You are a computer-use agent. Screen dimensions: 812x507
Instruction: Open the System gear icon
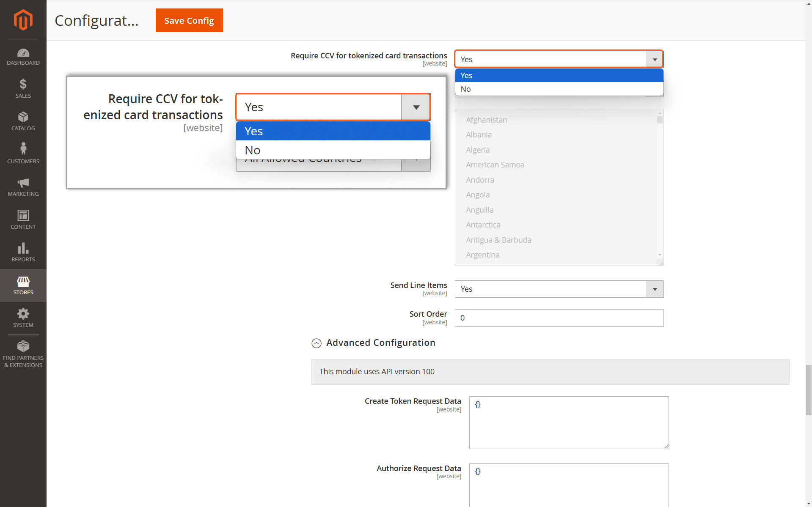23,314
